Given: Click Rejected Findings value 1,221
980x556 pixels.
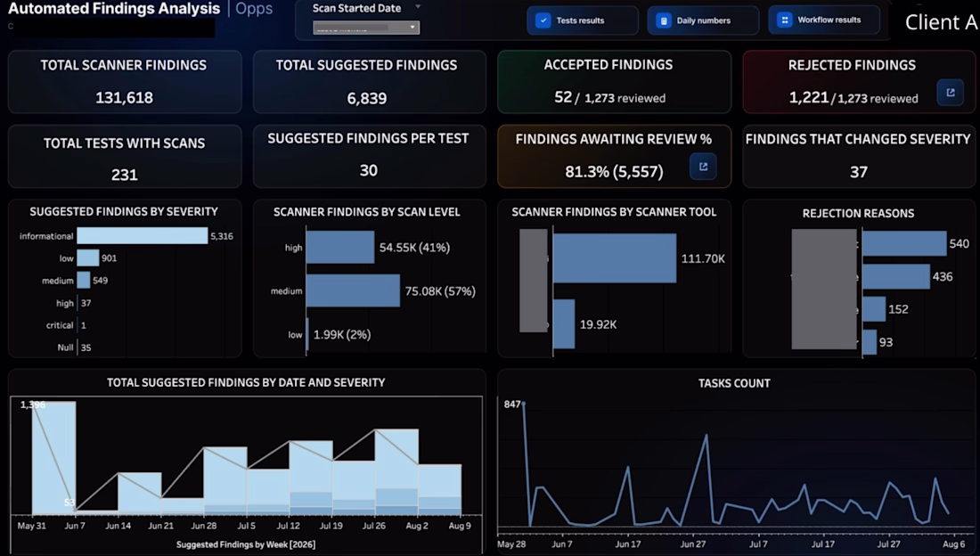Looking at the screenshot, I should pyautogui.click(x=809, y=97).
